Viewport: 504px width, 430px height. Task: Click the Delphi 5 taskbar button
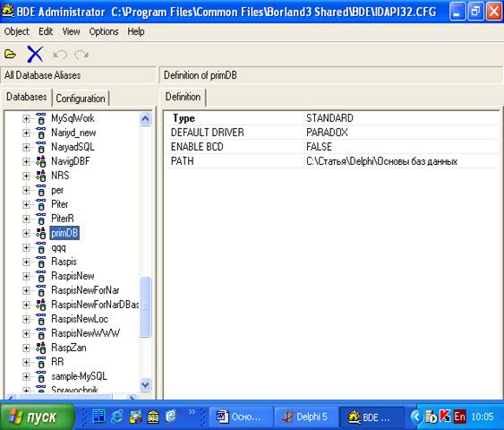point(306,417)
